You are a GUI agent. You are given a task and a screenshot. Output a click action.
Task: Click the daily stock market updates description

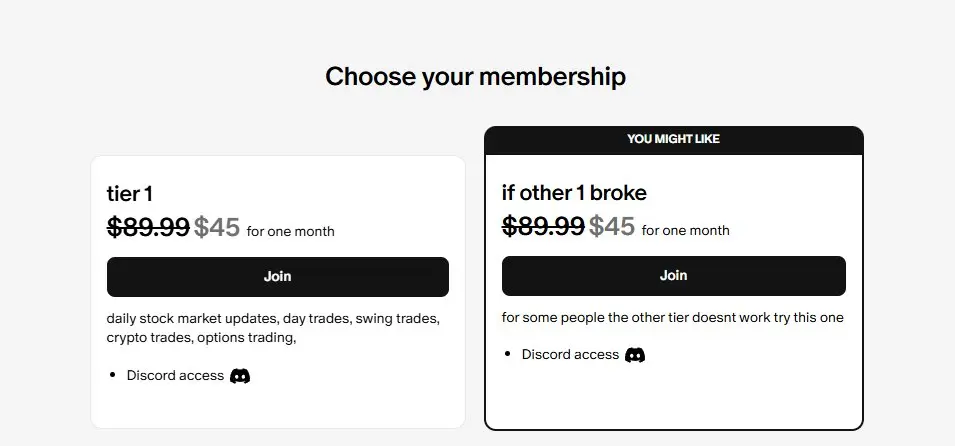pos(273,328)
